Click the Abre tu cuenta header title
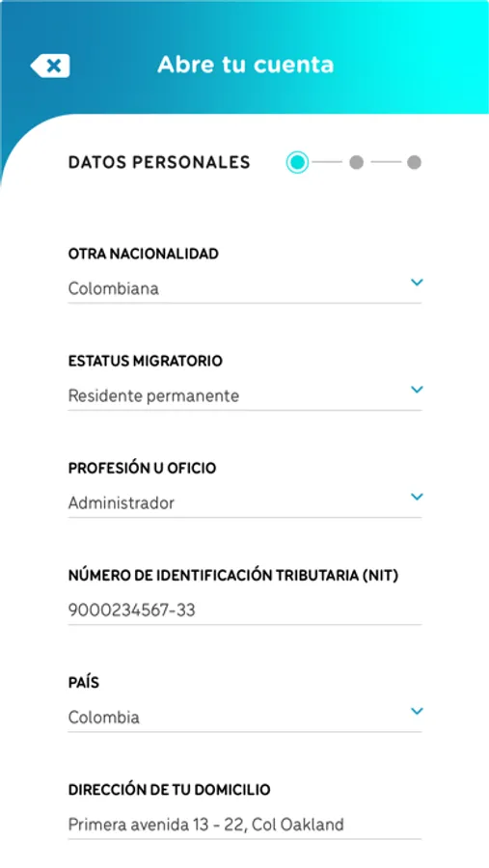Screen dimensions: 489x868 tap(245, 65)
